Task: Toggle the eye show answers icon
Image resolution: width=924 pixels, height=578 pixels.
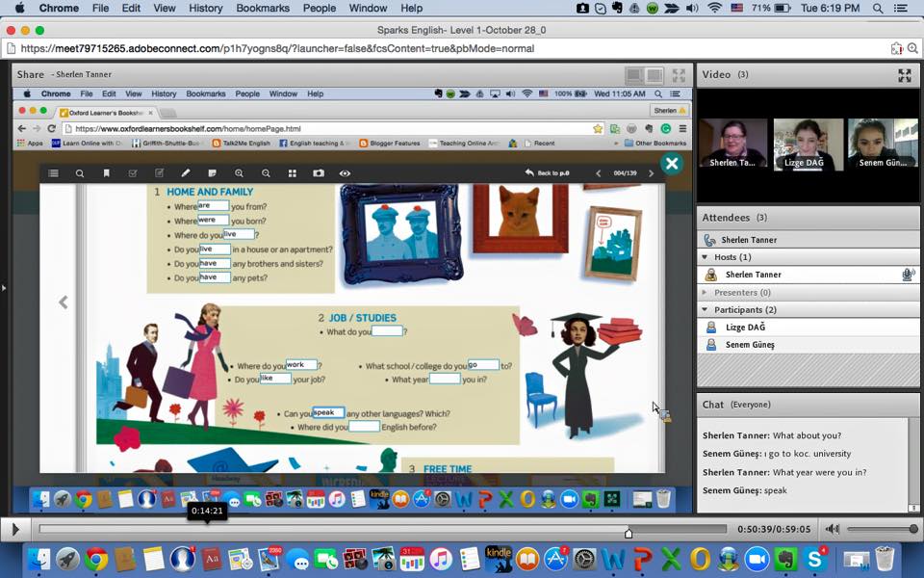Action: [345, 173]
